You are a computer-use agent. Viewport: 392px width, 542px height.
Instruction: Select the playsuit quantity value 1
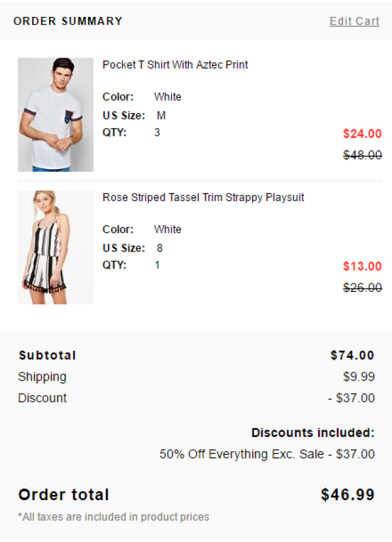click(x=157, y=265)
